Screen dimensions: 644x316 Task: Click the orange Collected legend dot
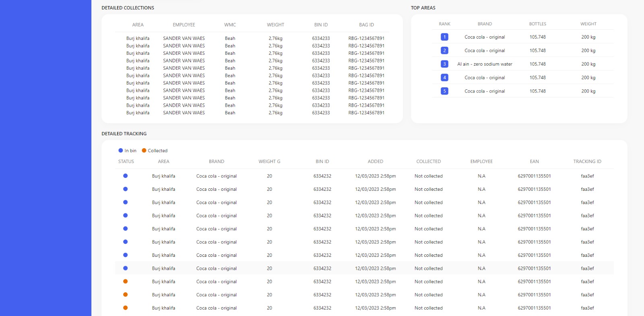click(x=144, y=151)
